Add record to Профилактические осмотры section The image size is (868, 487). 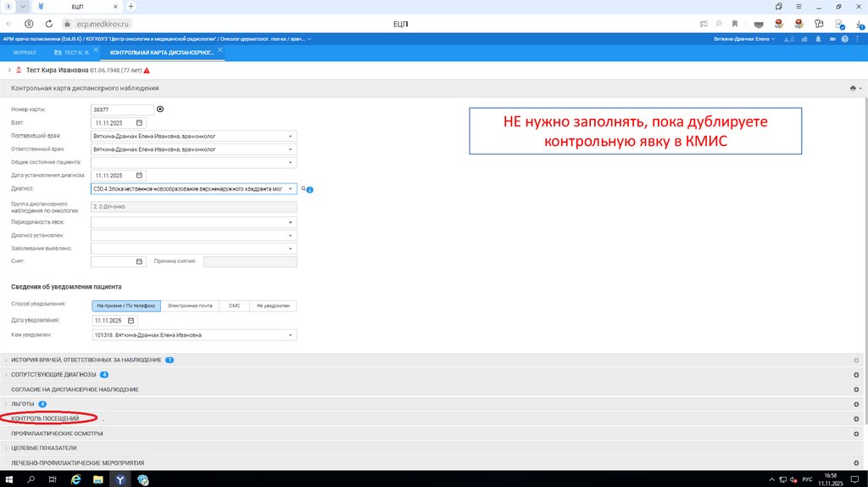[x=856, y=434]
